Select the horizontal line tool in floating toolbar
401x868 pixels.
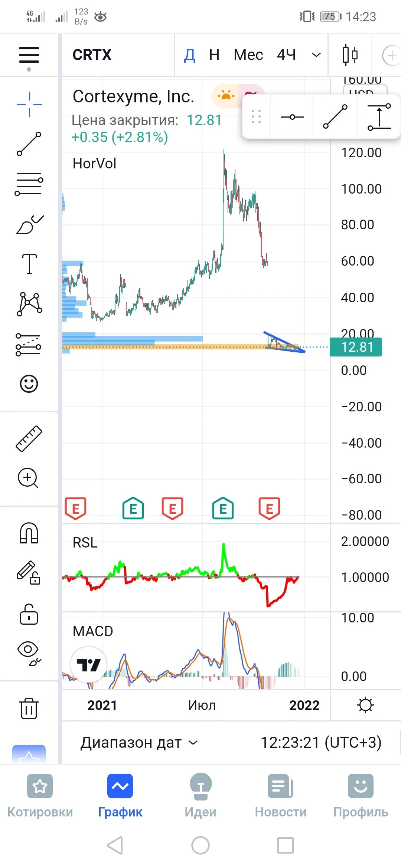292,117
